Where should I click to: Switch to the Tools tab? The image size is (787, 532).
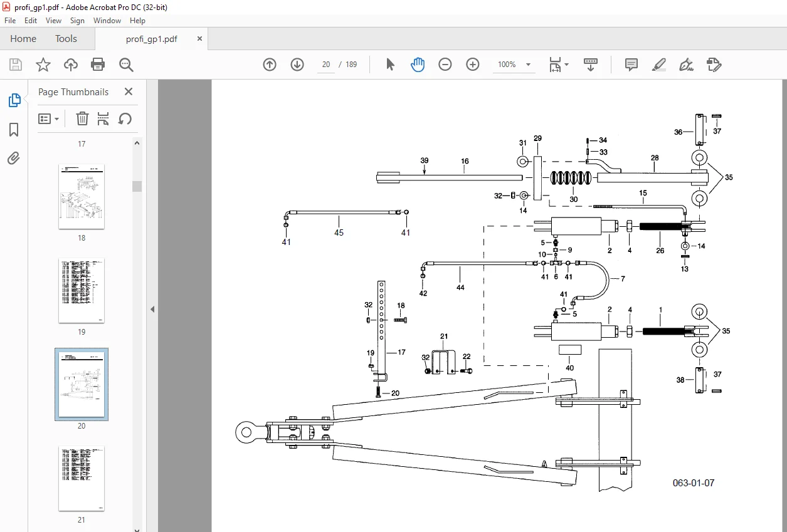point(66,39)
